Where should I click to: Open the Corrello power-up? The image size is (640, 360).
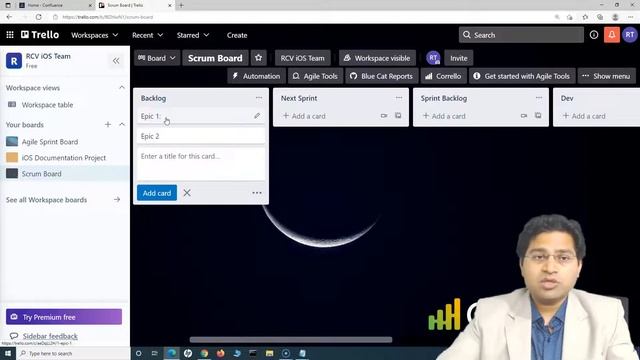click(443, 76)
